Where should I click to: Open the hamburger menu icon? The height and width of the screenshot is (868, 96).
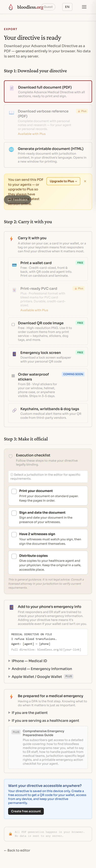[84, 7]
